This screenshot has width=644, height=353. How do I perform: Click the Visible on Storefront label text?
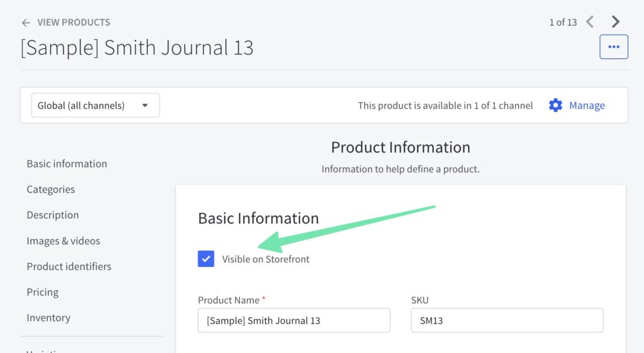(x=265, y=259)
